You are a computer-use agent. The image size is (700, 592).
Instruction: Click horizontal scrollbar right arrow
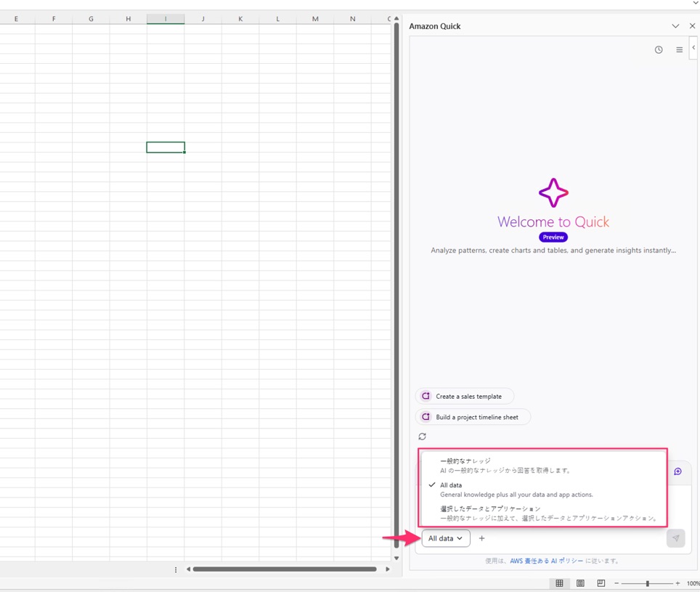[388, 569]
